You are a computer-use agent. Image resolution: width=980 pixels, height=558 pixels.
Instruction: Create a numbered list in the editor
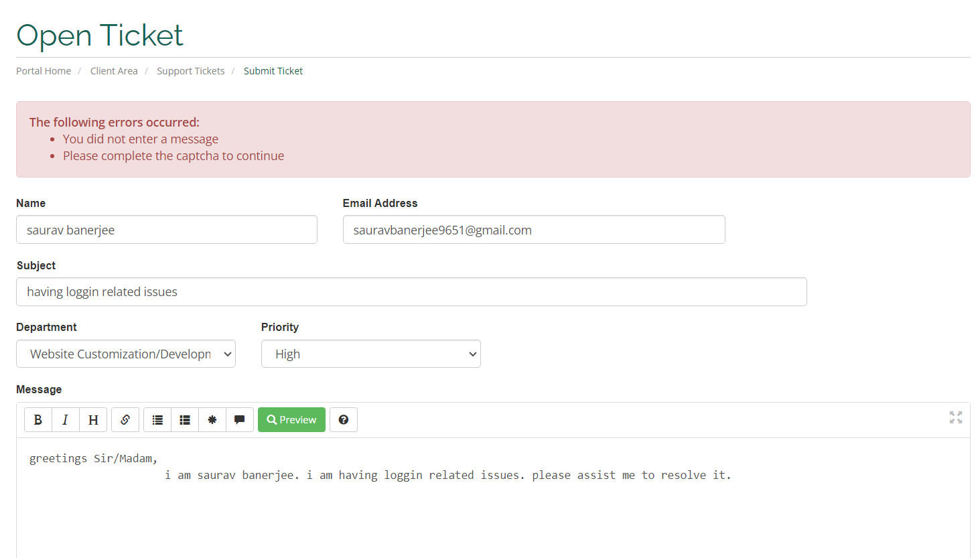pos(185,419)
